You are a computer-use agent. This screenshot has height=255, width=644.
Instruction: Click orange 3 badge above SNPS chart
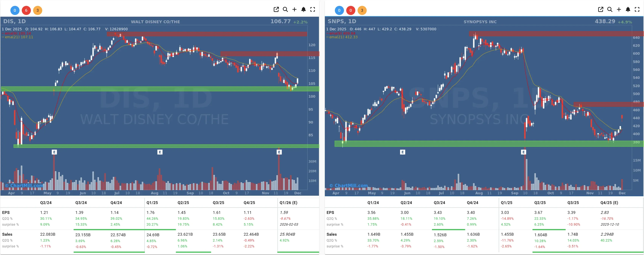362,10
